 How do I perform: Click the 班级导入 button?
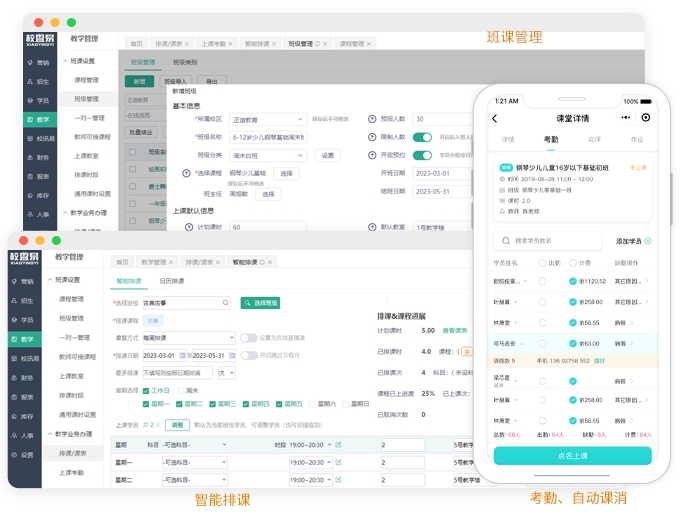click(x=176, y=82)
